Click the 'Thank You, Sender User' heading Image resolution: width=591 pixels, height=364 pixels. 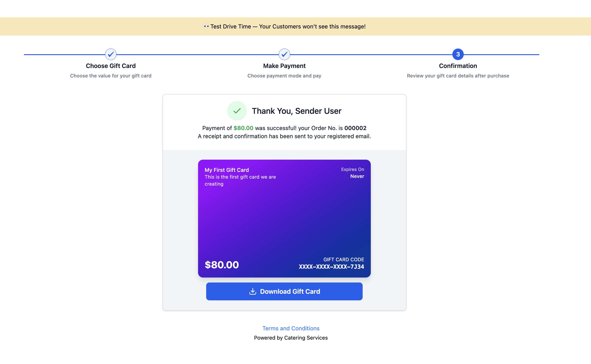coord(296,111)
